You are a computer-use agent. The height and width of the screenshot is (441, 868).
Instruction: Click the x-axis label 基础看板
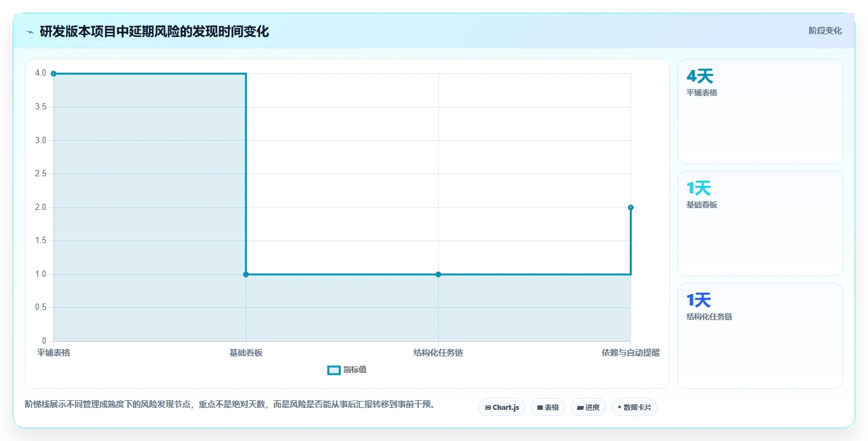(246, 353)
